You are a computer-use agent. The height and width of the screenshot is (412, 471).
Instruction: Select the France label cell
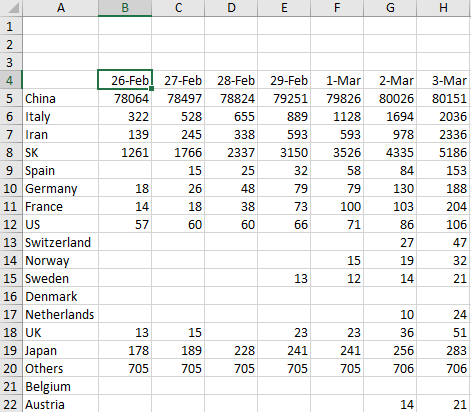point(61,206)
